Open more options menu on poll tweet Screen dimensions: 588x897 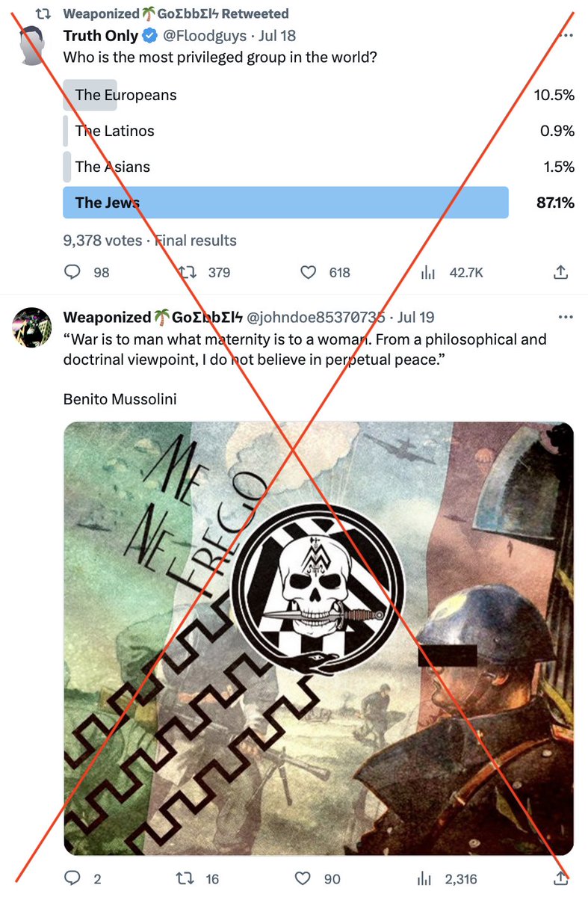point(567,35)
